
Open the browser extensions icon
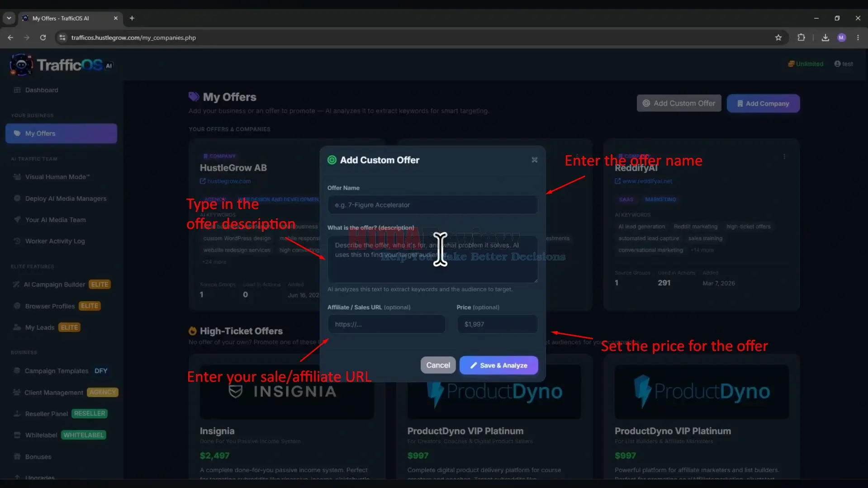[801, 38]
